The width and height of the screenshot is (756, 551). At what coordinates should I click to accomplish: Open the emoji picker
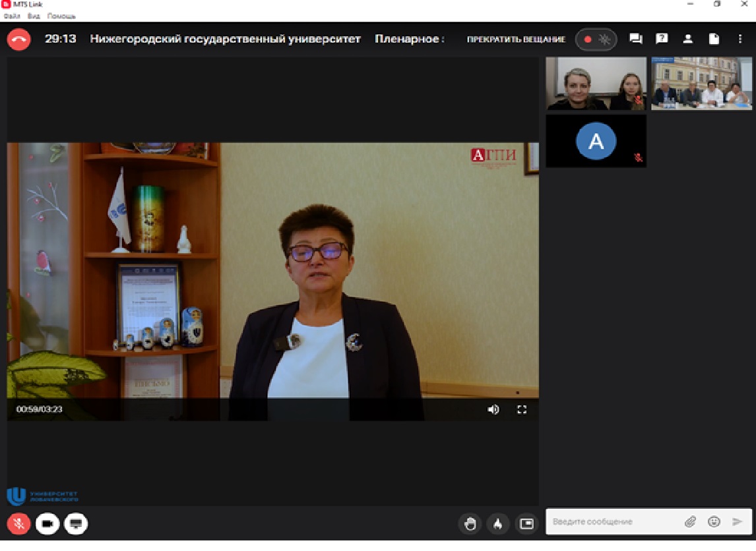click(714, 521)
